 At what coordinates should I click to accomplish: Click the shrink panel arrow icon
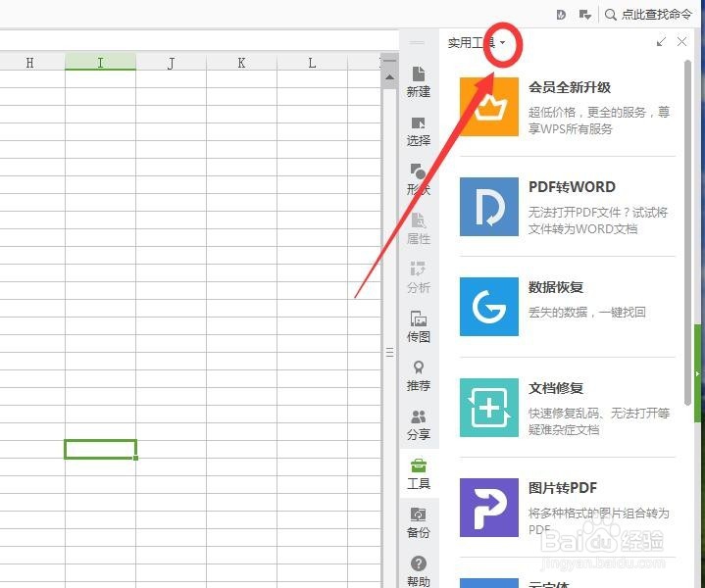point(661,42)
